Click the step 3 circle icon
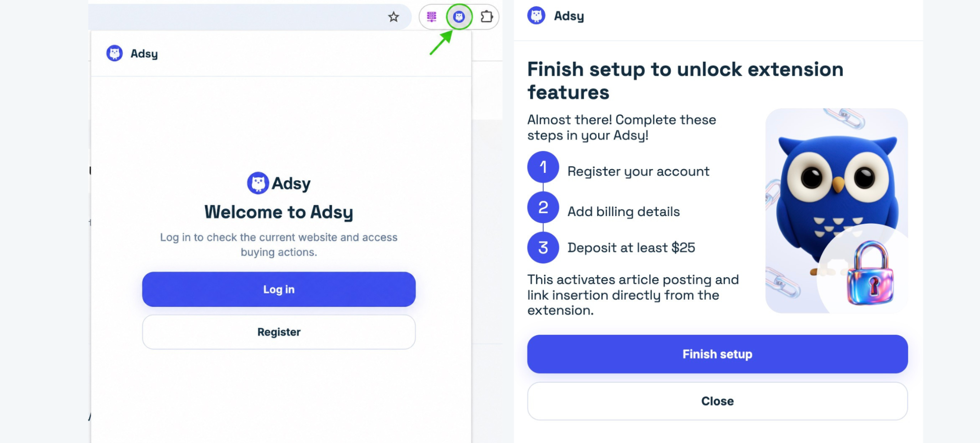Viewport: 980px width, 443px height. coord(543,248)
